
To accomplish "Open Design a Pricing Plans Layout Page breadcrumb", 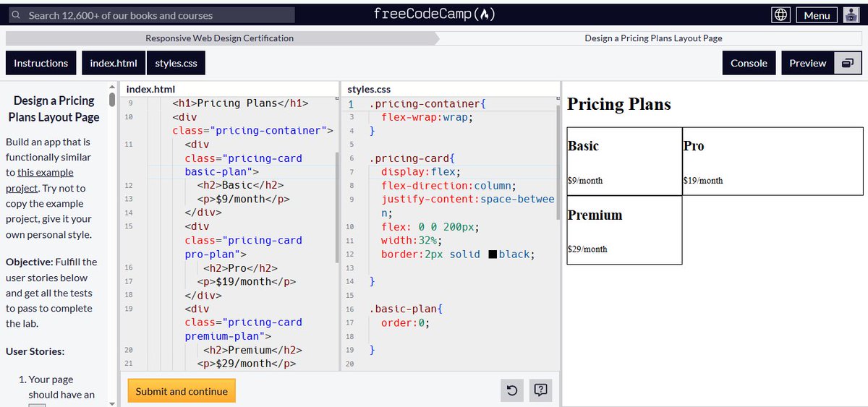I will pyautogui.click(x=654, y=38).
